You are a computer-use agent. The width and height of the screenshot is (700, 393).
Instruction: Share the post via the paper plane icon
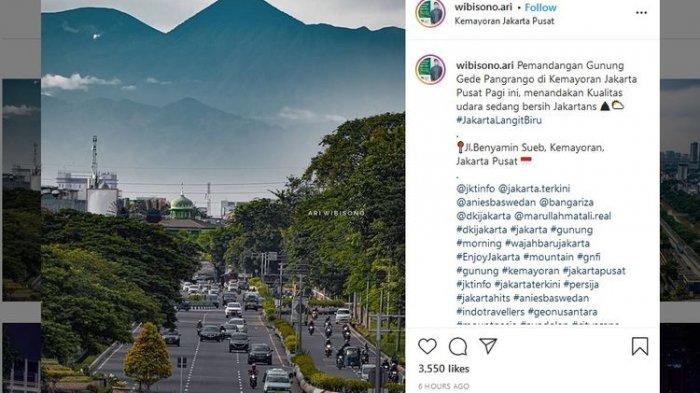[x=488, y=346]
